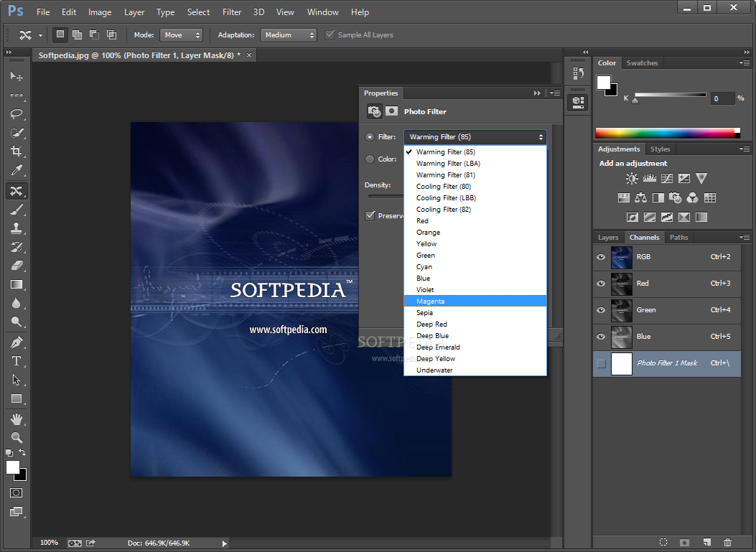Open the Image menu
The height and width of the screenshot is (552, 756).
100,12
